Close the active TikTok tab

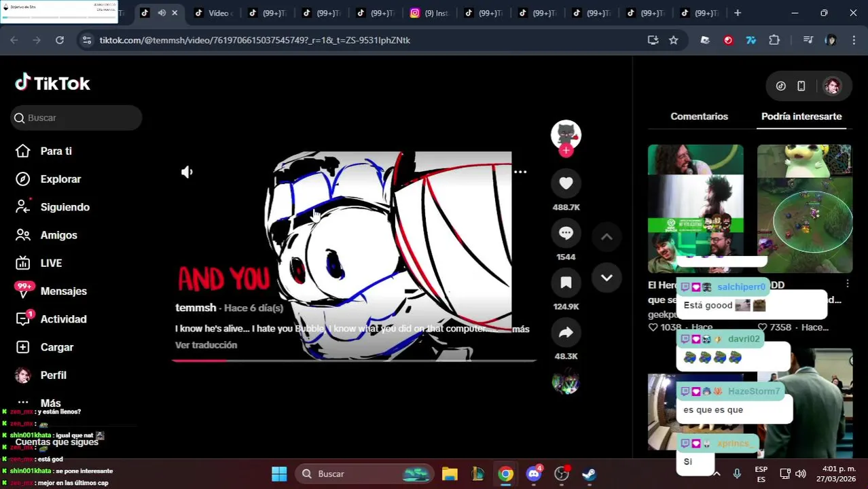point(175,13)
